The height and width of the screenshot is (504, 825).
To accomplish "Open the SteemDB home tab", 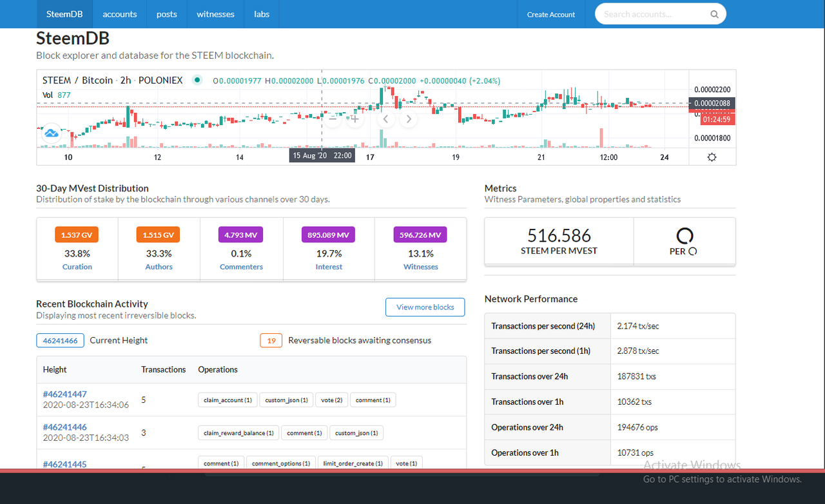I will click(x=64, y=14).
